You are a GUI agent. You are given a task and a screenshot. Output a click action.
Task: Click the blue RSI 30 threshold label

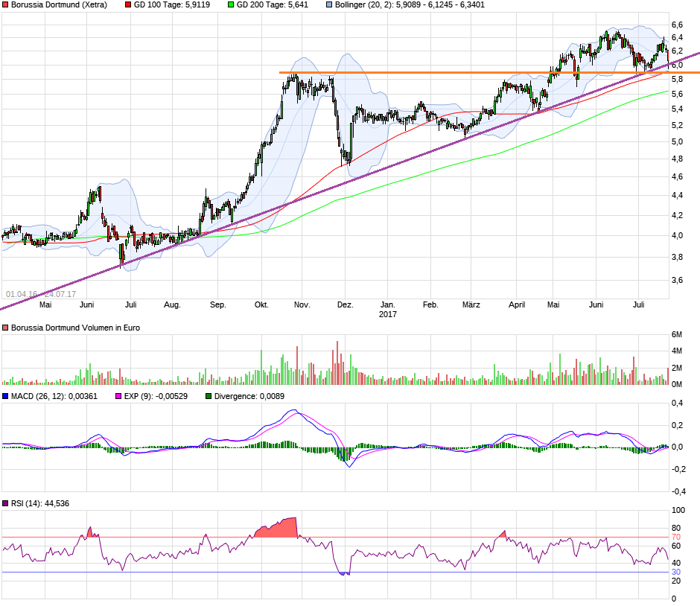[x=676, y=572]
